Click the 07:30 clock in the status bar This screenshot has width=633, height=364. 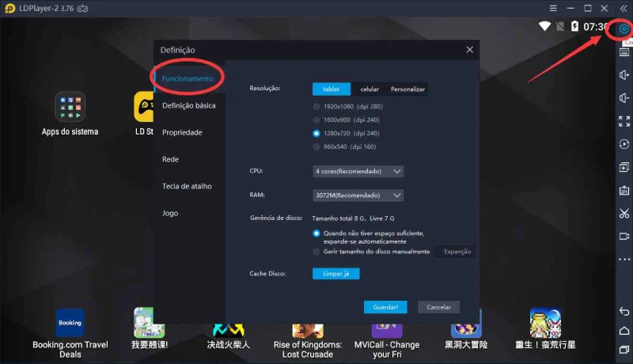[596, 27]
